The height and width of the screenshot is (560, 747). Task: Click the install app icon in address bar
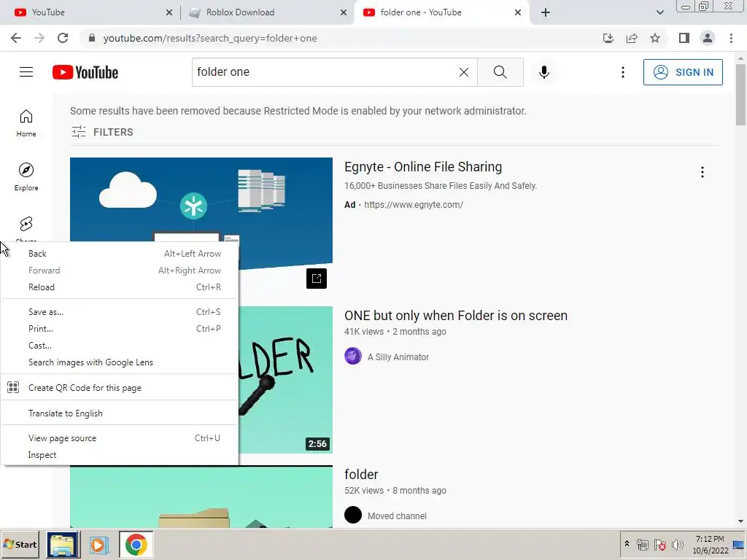(x=608, y=38)
